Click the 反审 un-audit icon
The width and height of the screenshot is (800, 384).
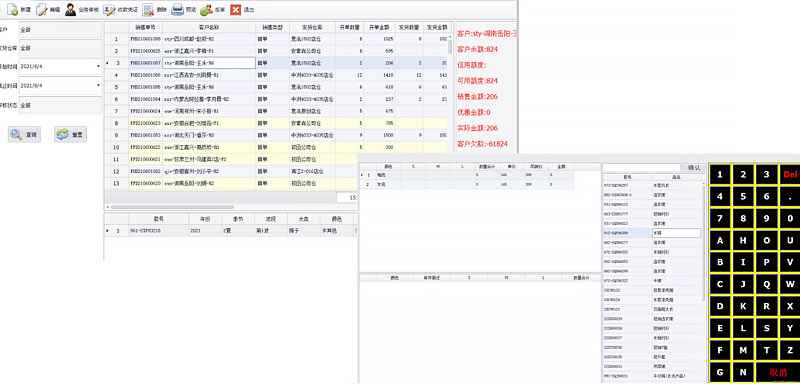[206, 9]
